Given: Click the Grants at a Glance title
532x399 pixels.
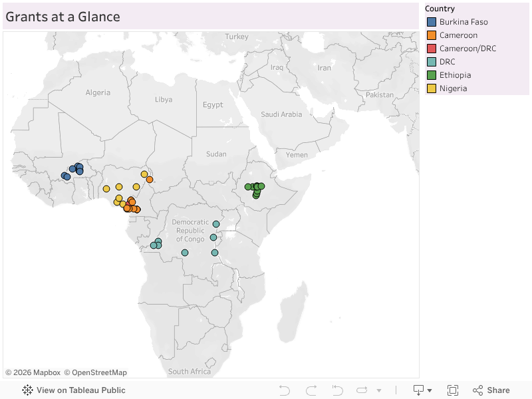Looking at the screenshot, I should click(x=63, y=17).
